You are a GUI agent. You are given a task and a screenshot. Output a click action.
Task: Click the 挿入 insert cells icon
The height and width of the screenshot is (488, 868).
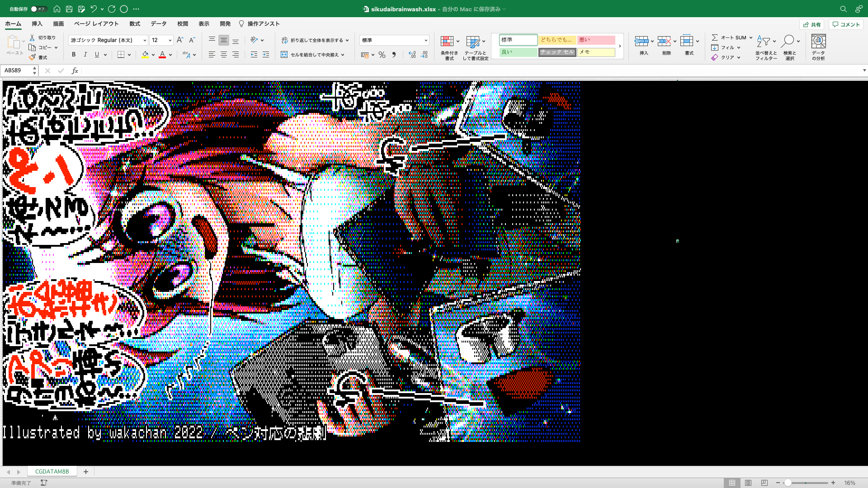[x=642, y=41]
